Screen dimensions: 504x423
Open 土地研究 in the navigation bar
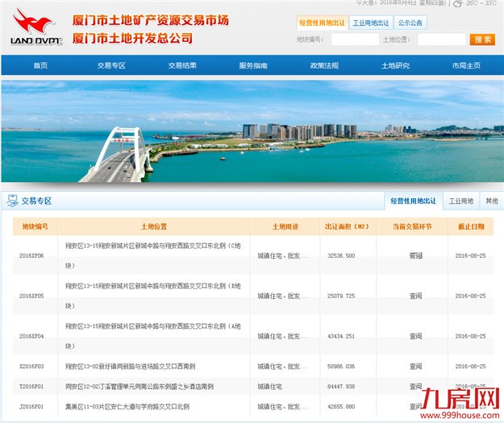pos(395,65)
